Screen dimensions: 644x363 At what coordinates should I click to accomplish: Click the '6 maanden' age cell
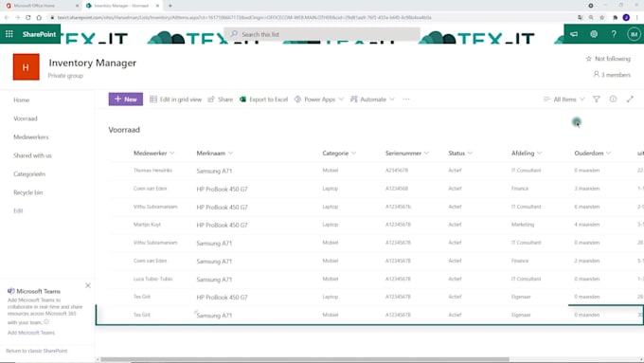point(586,207)
